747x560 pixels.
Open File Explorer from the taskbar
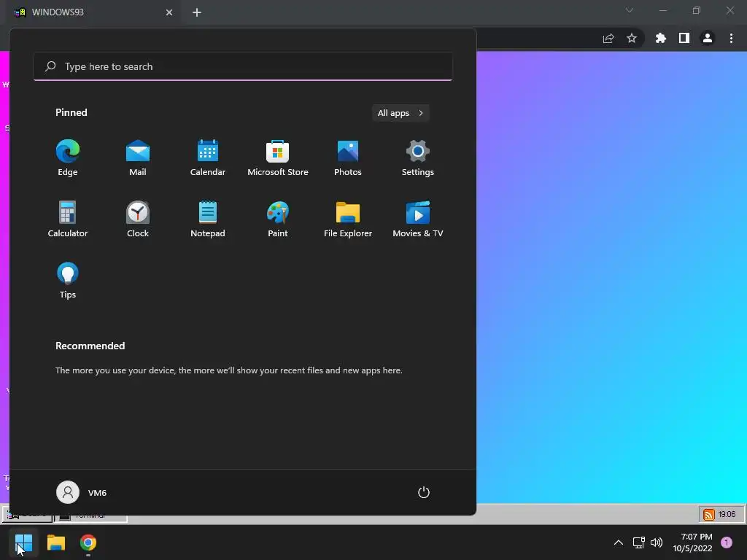pyautogui.click(x=56, y=542)
